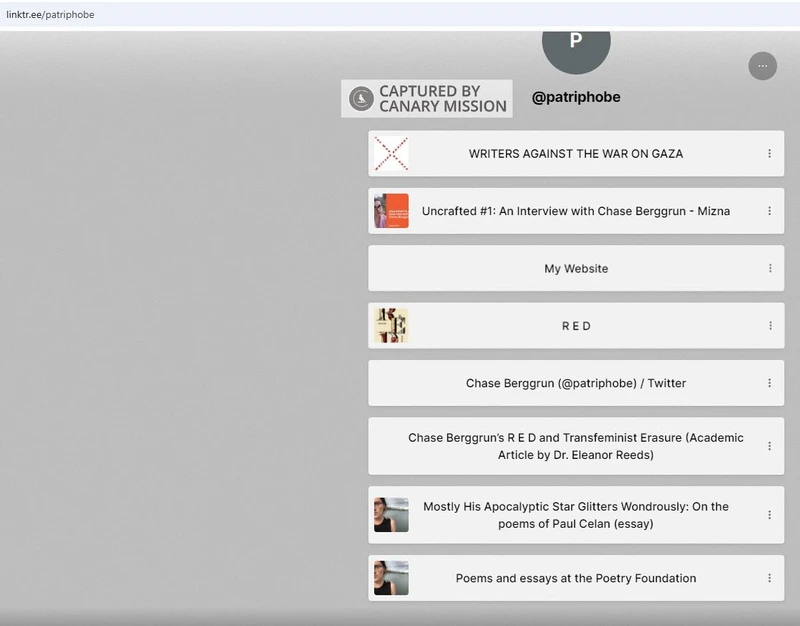The height and width of the screenshot is (626, 800).
Task: Click the round ellipsis button at top right
Action: pyautogui.click(x=762, y=66)
